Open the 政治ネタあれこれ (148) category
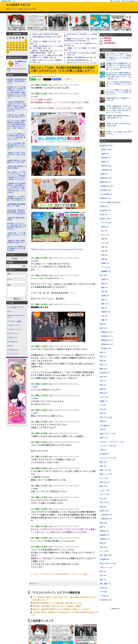Viewport: 138px width, 644px height. (108, 563)
